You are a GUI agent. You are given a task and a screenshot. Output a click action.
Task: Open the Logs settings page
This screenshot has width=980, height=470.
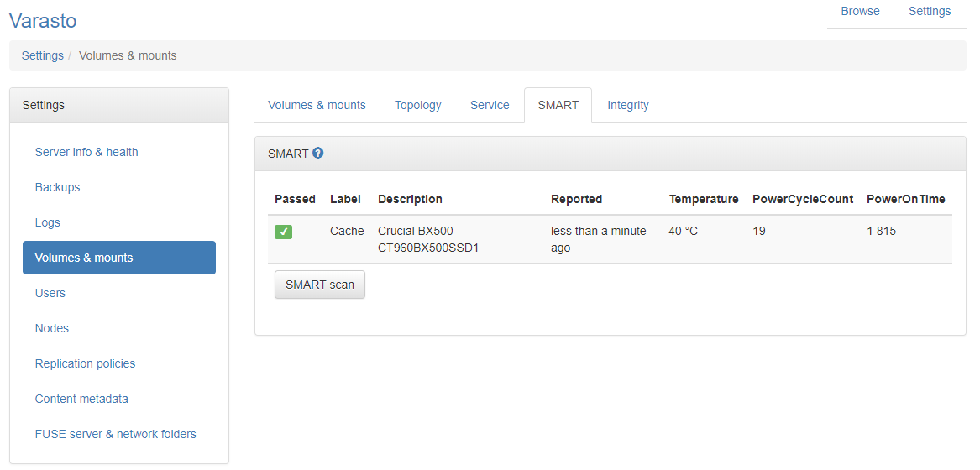[x=48, y=222]
